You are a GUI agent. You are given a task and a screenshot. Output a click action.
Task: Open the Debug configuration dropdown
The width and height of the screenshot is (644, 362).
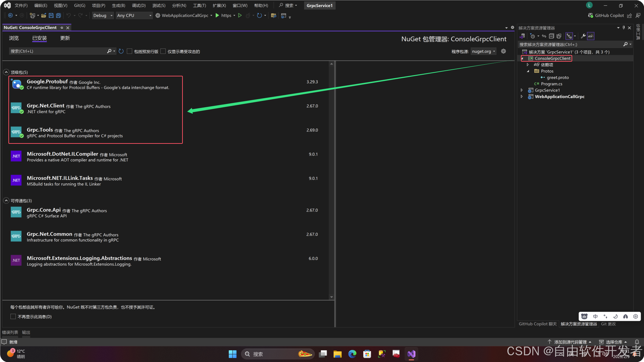click(x=103, y=15)
